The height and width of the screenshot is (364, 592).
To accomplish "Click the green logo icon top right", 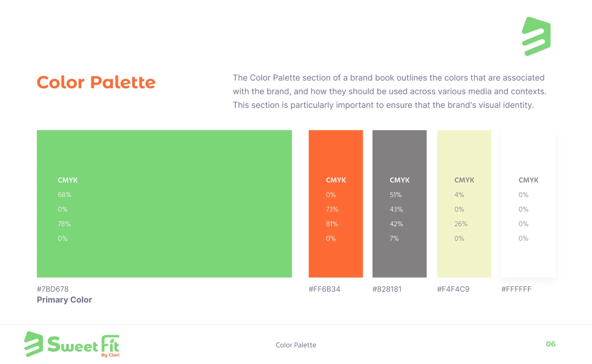I will (536, 36).
